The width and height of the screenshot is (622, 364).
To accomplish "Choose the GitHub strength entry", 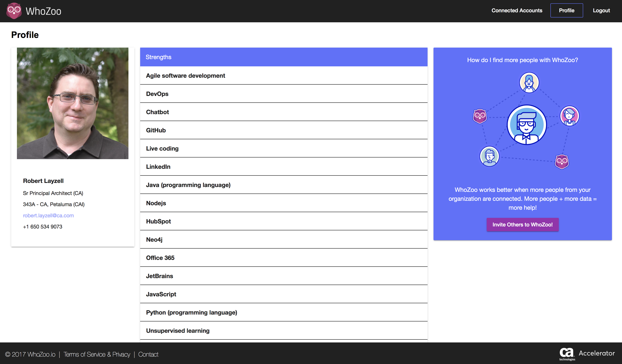I will 284,130.
